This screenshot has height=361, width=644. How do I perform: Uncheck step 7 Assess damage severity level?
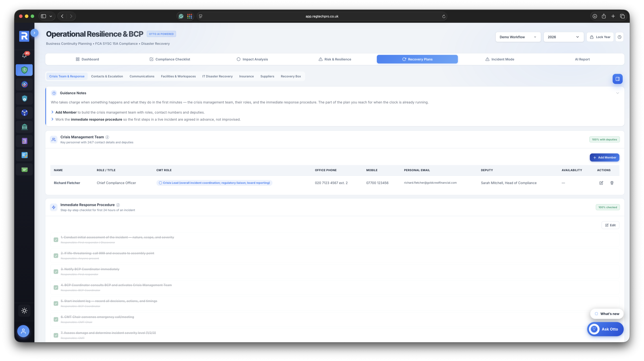56,335
